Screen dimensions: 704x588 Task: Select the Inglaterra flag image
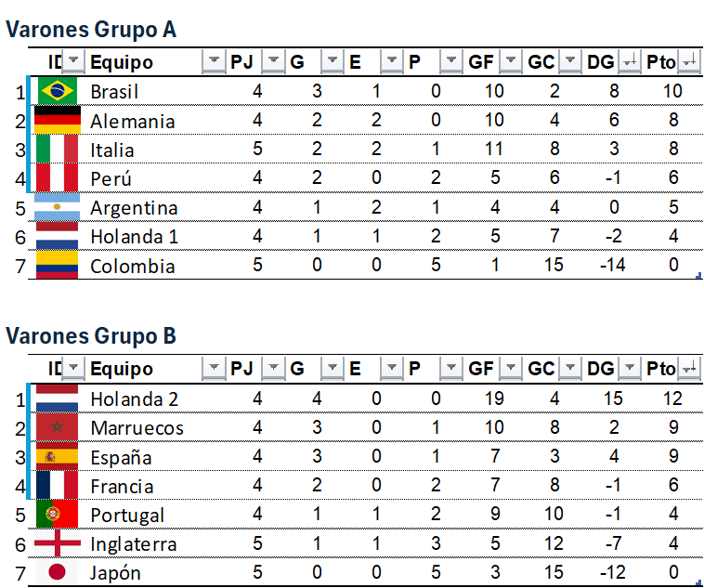click(x=58, y=543)
